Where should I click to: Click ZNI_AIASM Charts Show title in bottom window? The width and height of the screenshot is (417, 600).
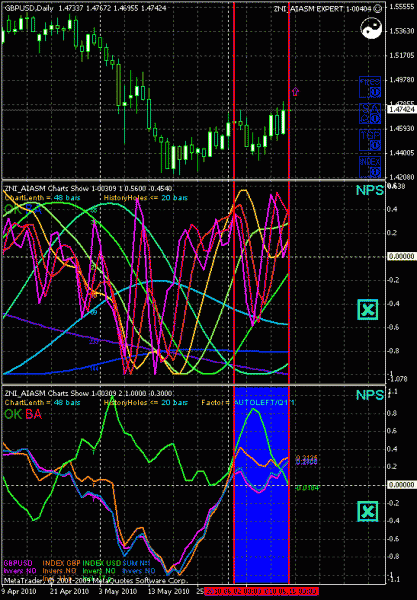tap(88, 393)
